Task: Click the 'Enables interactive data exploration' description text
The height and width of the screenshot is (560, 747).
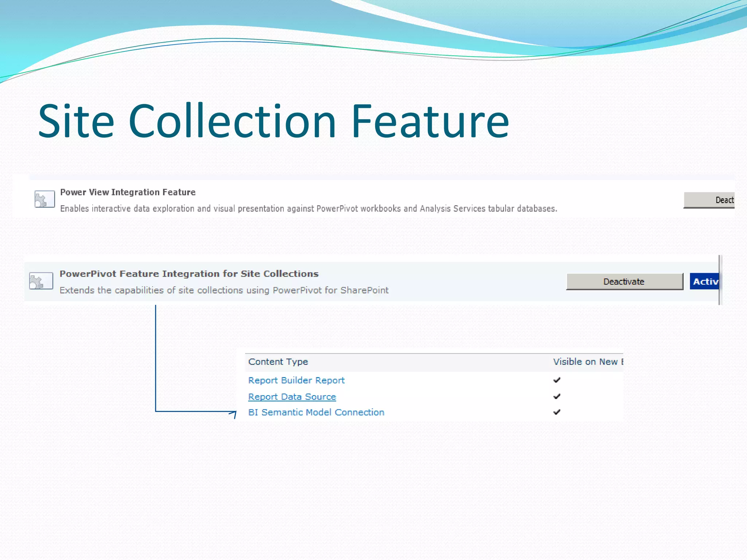Action: (x=309, y=209)
